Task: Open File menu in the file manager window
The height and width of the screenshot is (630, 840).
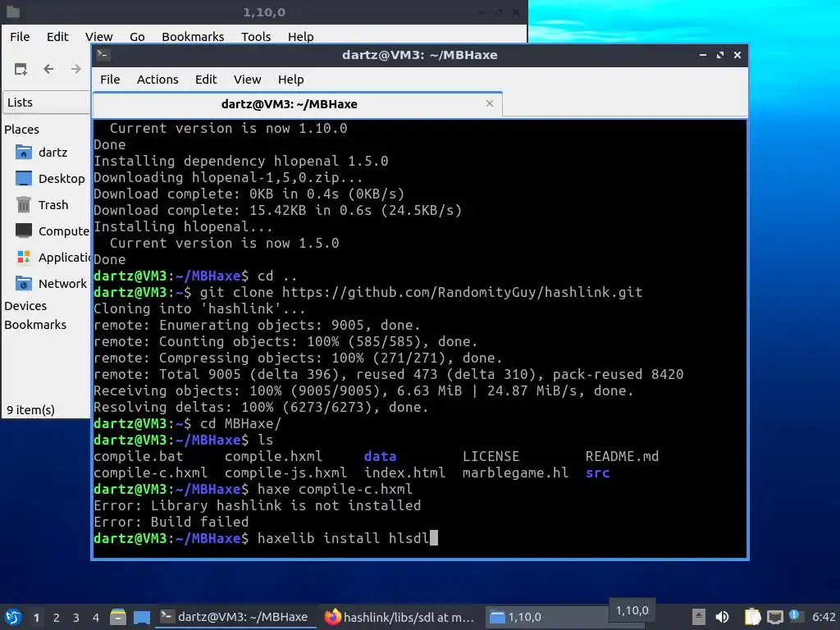Action: click(x=20, y=36)
